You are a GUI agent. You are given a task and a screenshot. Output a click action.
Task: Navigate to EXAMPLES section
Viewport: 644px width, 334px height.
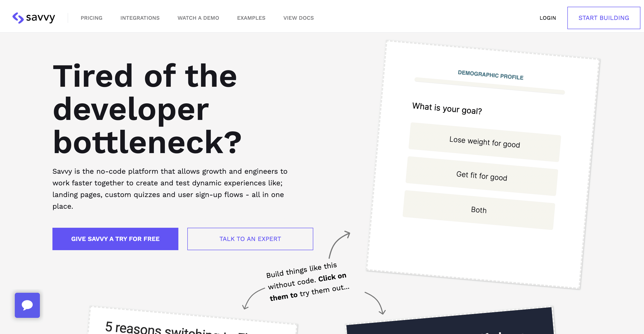point(251,18)
